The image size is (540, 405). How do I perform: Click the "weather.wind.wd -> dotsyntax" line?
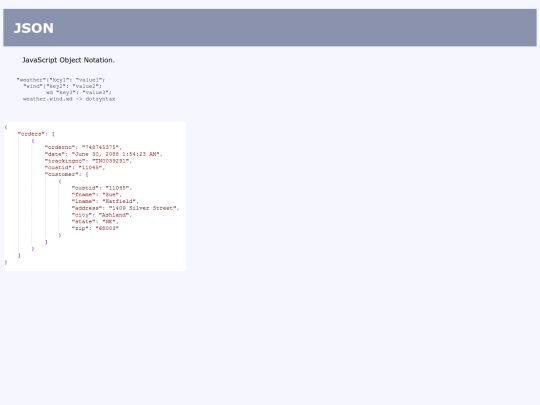[69, 99]
